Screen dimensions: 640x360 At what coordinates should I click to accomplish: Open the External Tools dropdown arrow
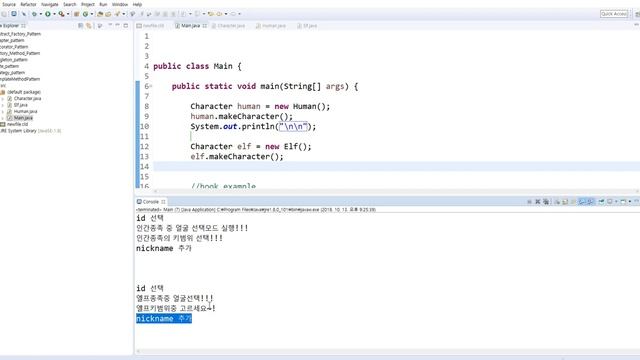(68, 14)
